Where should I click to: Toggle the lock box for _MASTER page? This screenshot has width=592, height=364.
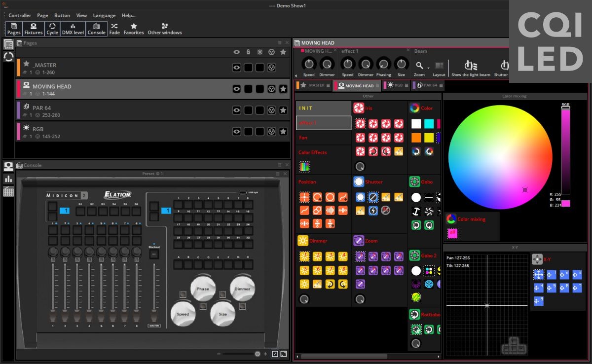pos(248,68)
